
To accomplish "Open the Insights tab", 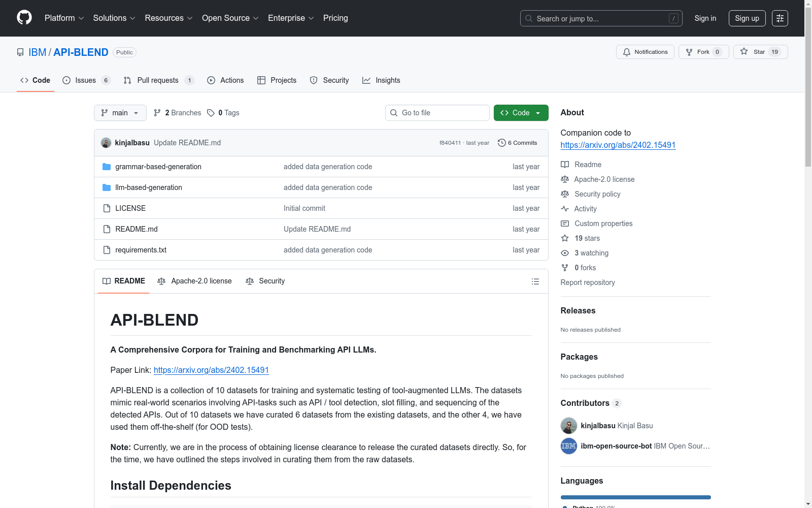I will (381, 80).
